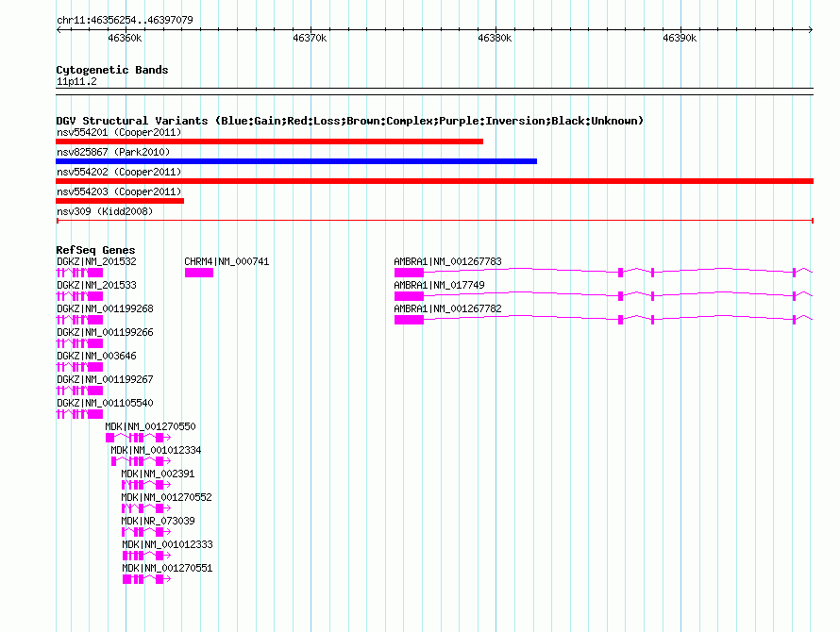The image size is (840, 632).
Task: Click the DGKZ|NM_001105540 transcript label
Action: coord(105,403)
